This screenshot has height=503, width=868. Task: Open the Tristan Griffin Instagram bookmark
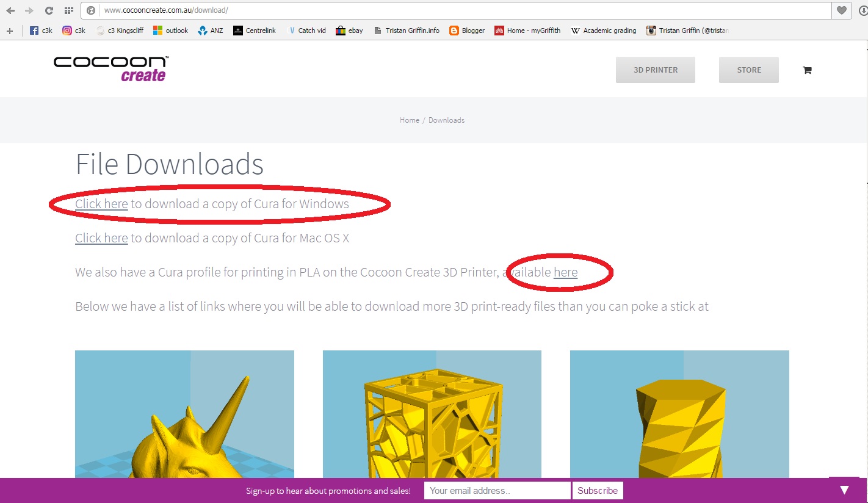[688, 31]
